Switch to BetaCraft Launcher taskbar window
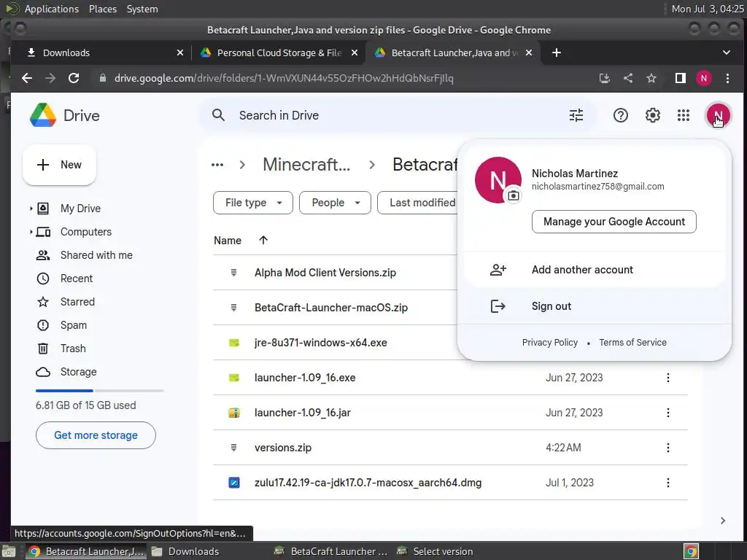747x560 pixels. (332, 551)
